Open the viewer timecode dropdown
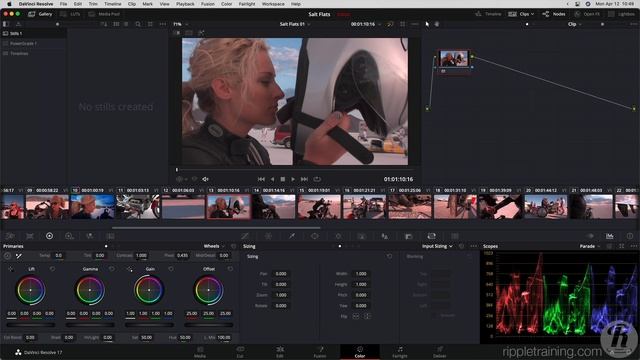The height and width of the screenshot is (360, 640). (366, 24)
